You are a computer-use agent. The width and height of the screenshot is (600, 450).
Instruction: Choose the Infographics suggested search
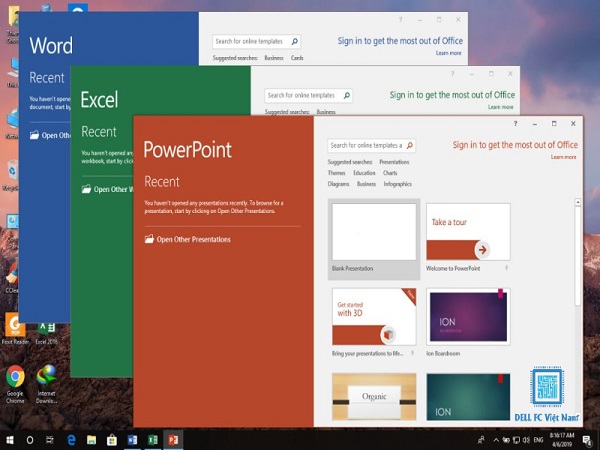click(398, 184)
